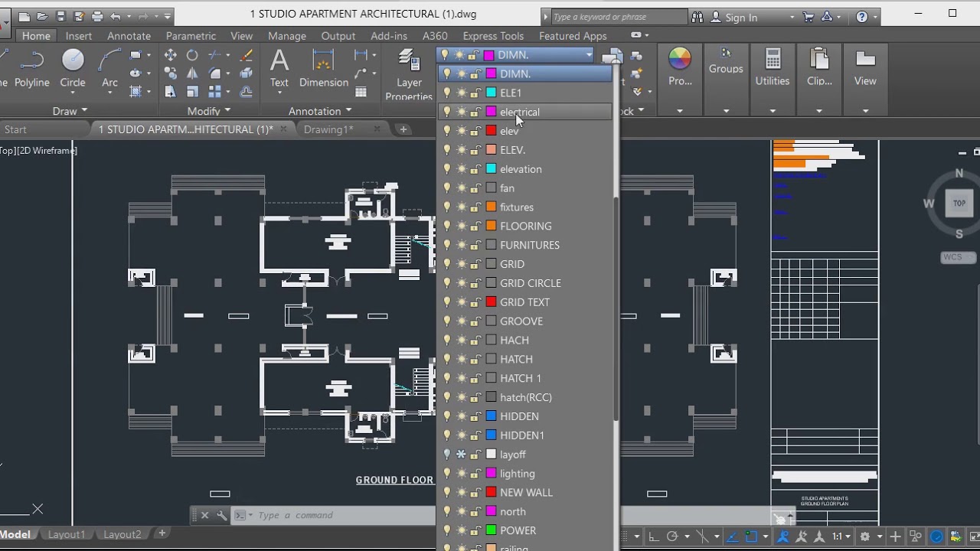The width and height of the screenshot is (980, 551).
Task: Click the Mirror tool in Modify panel
Action: 192,73
